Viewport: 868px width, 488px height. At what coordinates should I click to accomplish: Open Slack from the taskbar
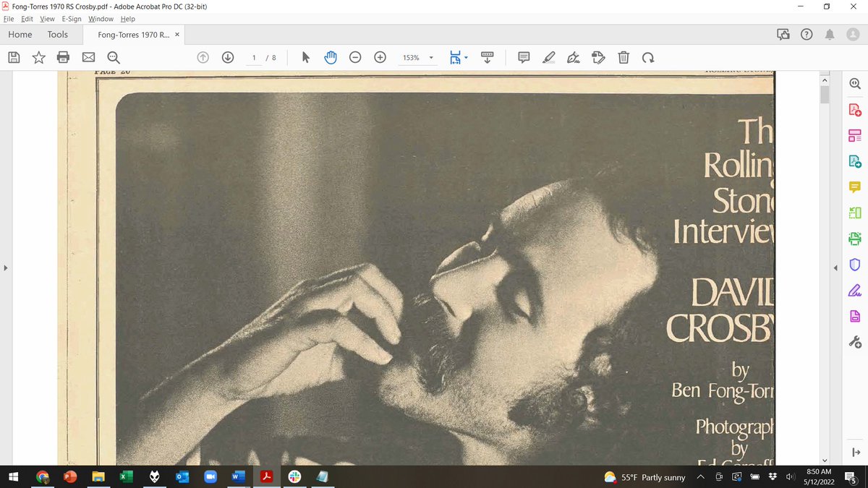pyautogui.click(x=294, y=477)
